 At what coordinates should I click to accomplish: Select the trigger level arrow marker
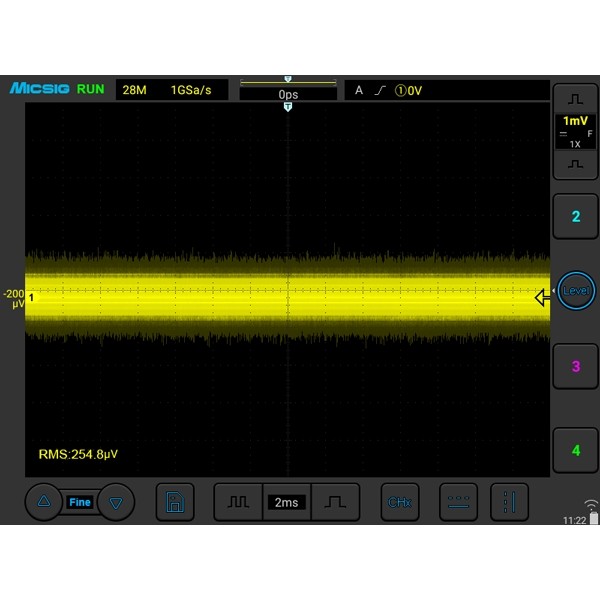pos(542,298)
